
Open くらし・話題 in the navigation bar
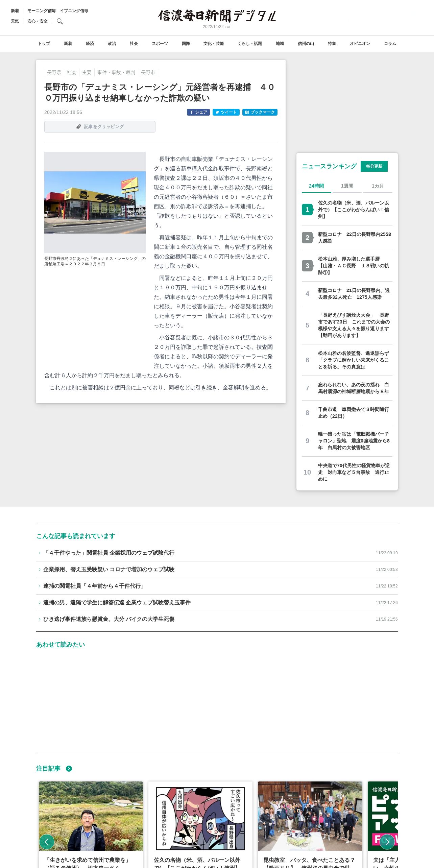tap(250, 44)
